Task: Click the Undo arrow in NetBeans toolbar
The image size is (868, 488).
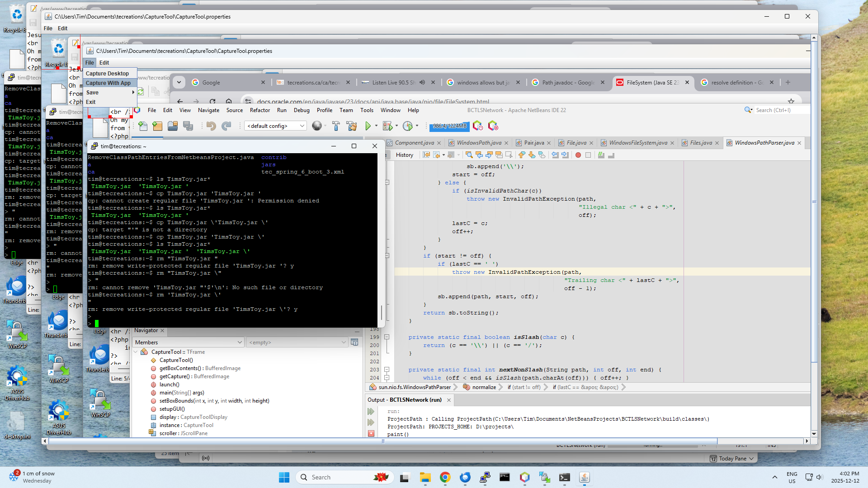Action: pos(211,126)
